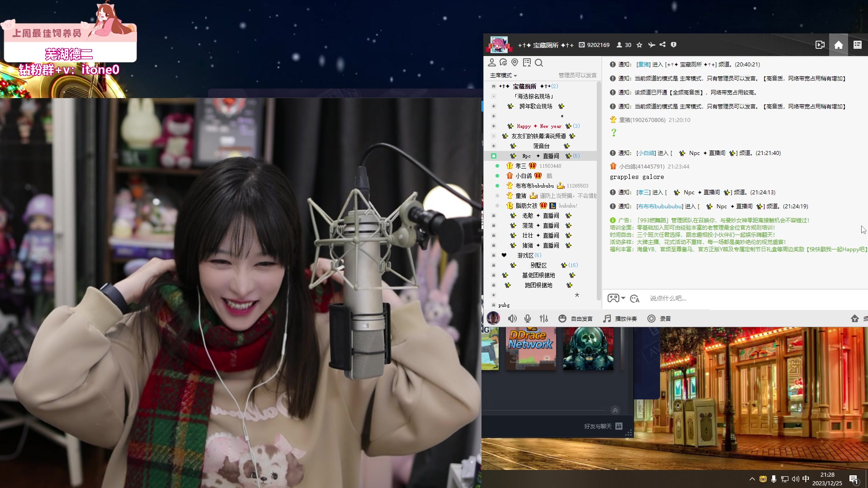Click the channel search magnifier icon
The image size is (868, 488).
tap(539, 63)
